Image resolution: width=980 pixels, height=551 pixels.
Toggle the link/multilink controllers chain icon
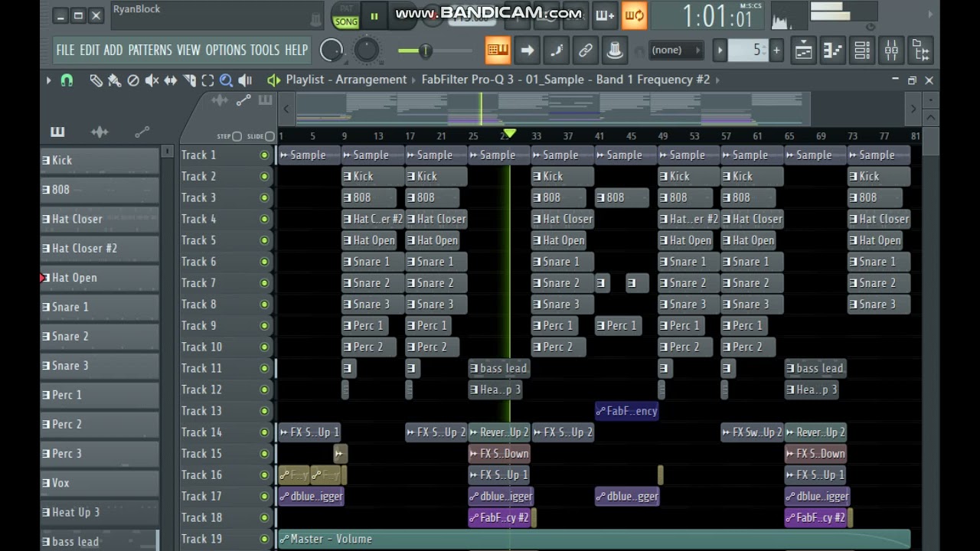586,51
